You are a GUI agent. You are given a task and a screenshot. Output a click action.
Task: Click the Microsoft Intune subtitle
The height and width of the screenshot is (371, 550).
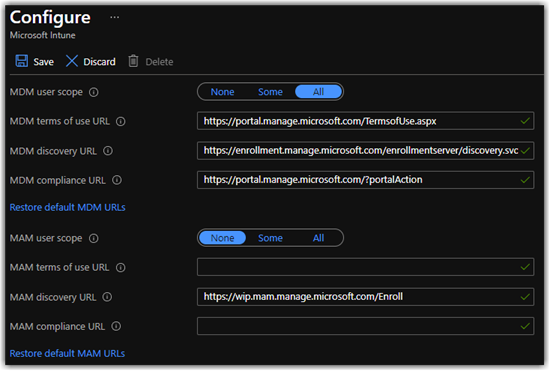coord(42,35)
